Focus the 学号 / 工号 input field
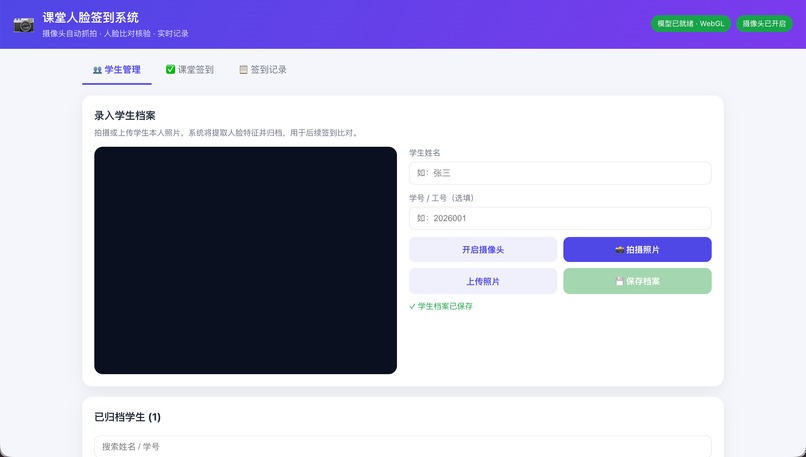The image size is (806, 457). (x=560, y=218)
